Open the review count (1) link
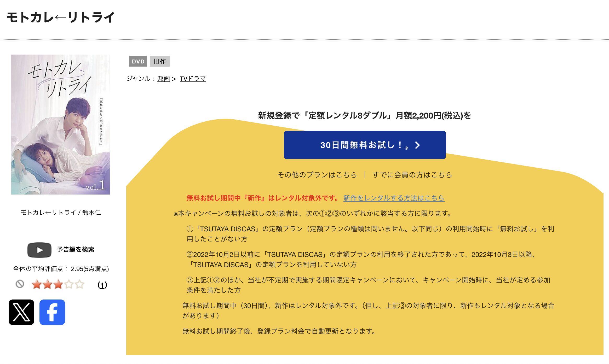The image size is (609, 364). pyautogui.click(x=102, y=285)
